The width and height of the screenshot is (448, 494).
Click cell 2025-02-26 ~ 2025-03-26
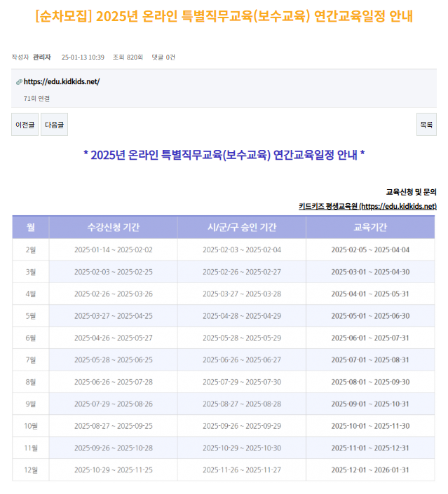(114, 294)
